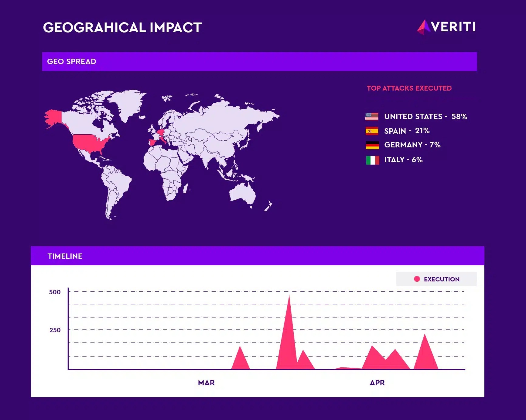The width and height of the screenshot is (526, 420).
Task: Click the Spain flag icon
Action: (372, 131)
